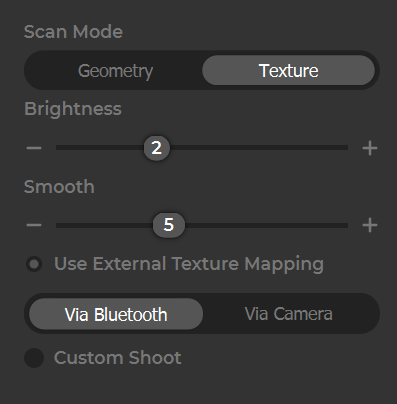Decrease Smooth with the minus icon
Image resolution: width=397 pixels, height=404 pixels.
[34, 225]
